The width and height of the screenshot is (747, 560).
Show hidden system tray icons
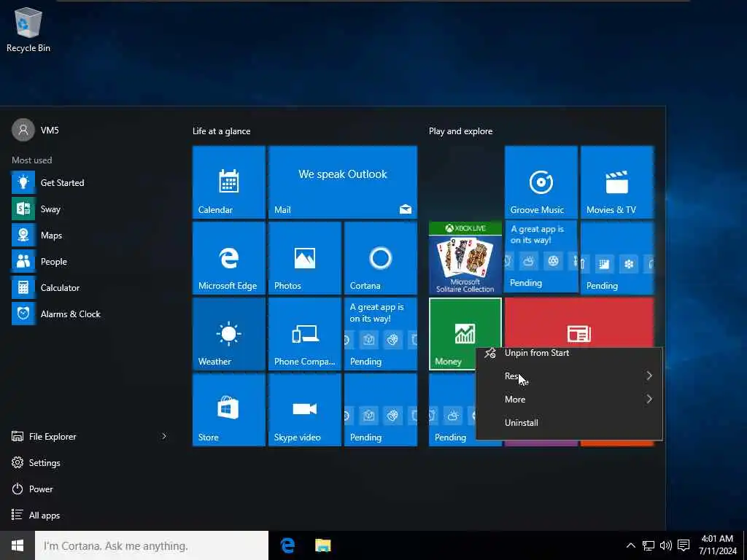point(630,545)
